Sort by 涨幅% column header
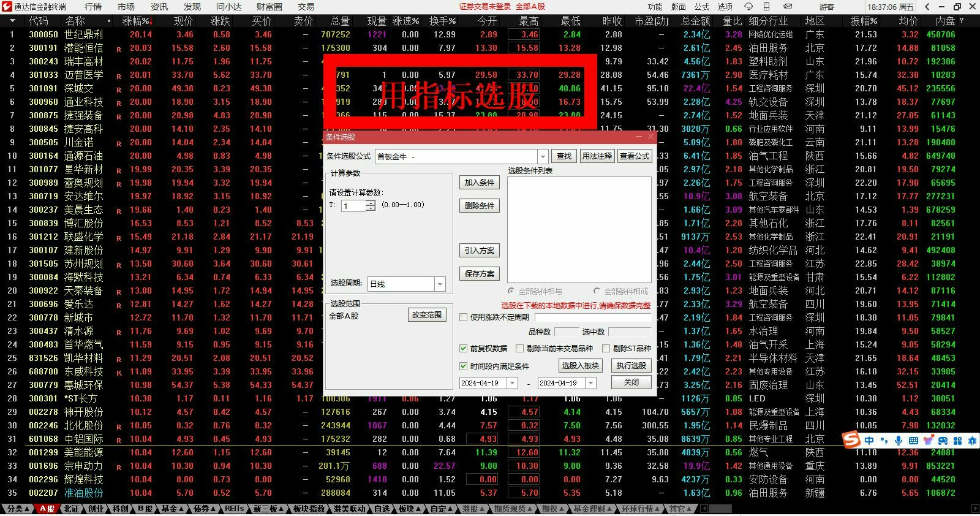This screenshot has height=516, width=980. 137,21
